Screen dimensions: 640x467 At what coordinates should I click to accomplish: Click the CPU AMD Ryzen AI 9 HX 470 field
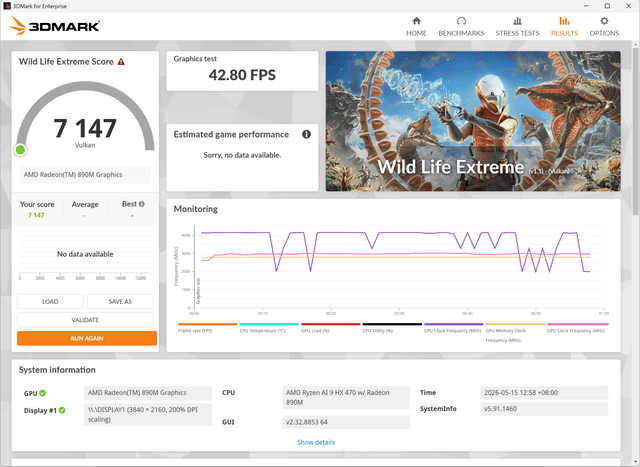[346, 398]
